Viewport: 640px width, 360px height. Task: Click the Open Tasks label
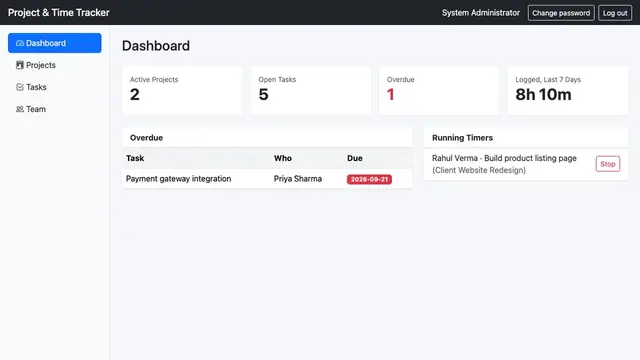pyautogui.click(x=277, y=80)
